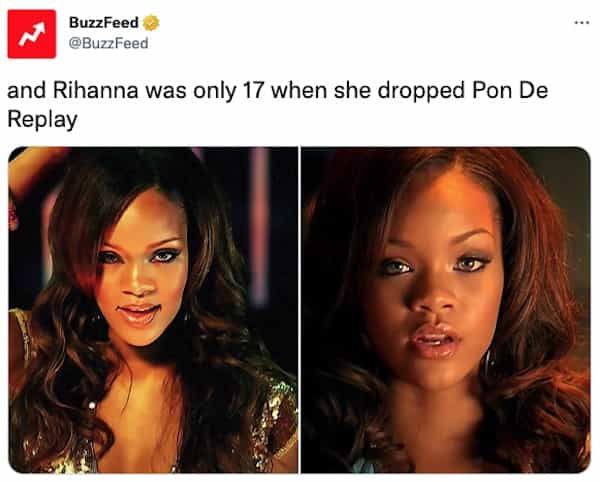Click the number "17" in the tweet
The image size is (600, 482).
pos(253,91)
